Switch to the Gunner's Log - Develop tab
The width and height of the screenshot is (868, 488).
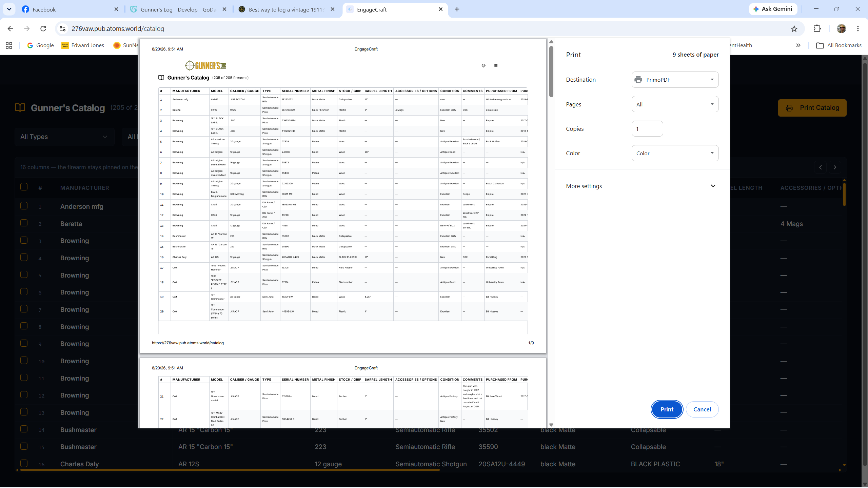178,9
